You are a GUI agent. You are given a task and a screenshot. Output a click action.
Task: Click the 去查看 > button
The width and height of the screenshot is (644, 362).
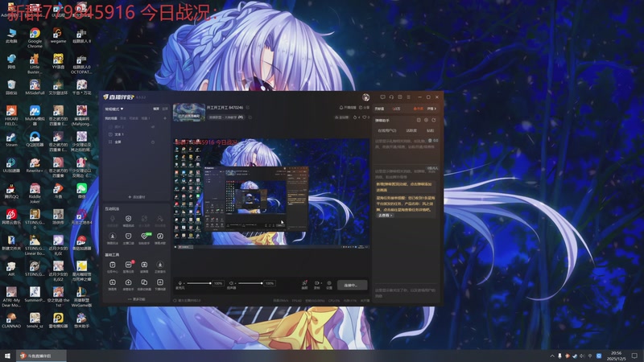point(386,215)
